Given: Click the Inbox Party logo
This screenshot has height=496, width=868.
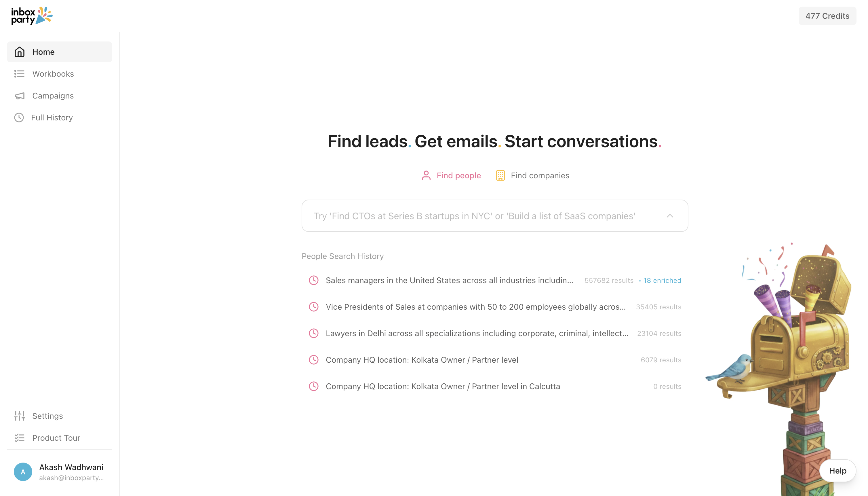Looking at the screenshot, I should coord(32,16).
